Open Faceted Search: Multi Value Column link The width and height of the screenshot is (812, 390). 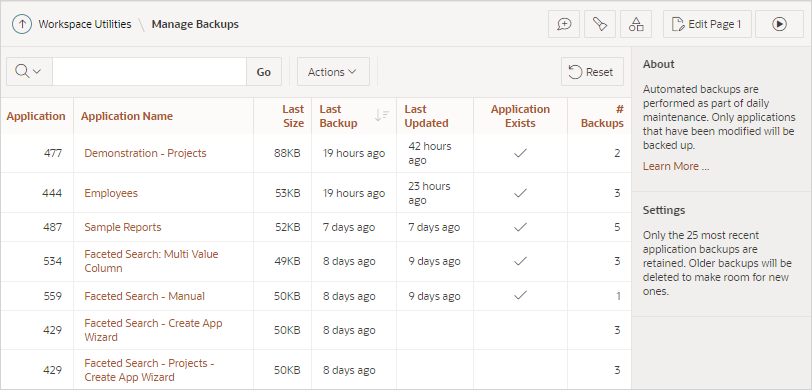pyautogui.click(x=151, y=261)
